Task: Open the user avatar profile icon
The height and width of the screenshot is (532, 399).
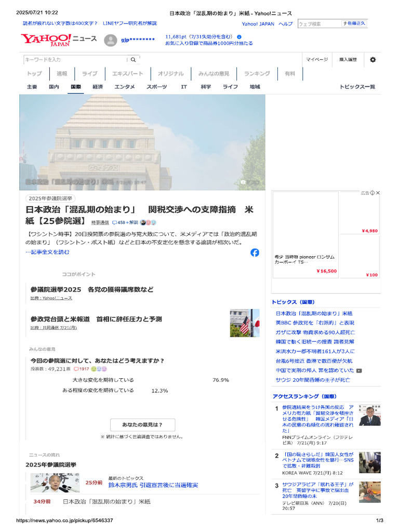Action: click(111, 41)
